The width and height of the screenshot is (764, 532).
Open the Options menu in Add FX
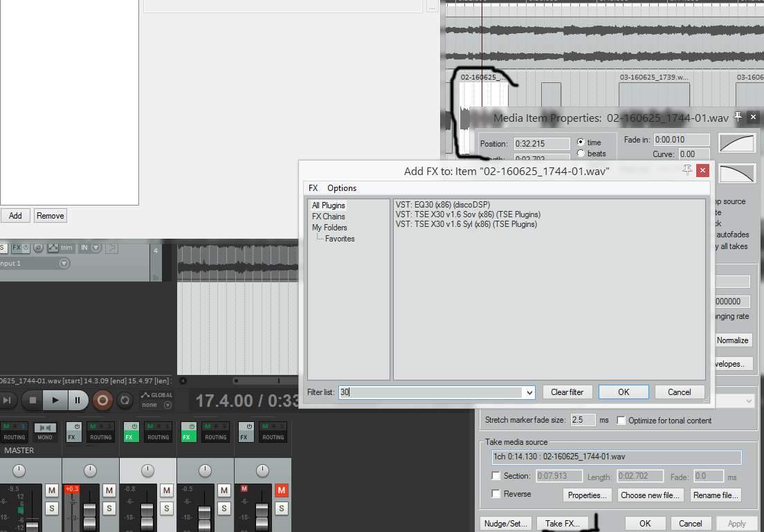coord(342,188)
